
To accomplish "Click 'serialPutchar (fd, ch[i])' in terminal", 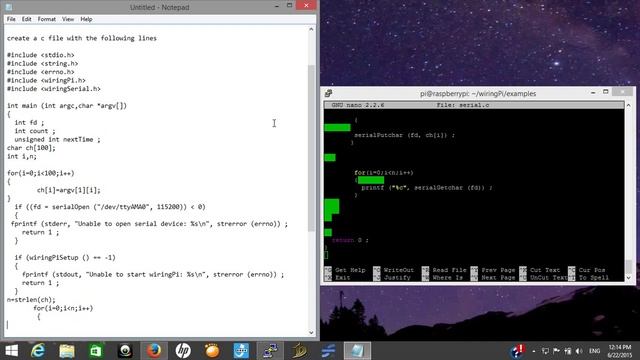I will tap(404, 135).
